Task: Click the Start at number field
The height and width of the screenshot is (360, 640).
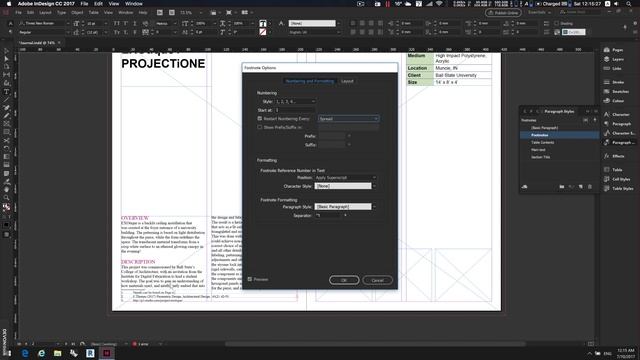Action: [295, 110]
